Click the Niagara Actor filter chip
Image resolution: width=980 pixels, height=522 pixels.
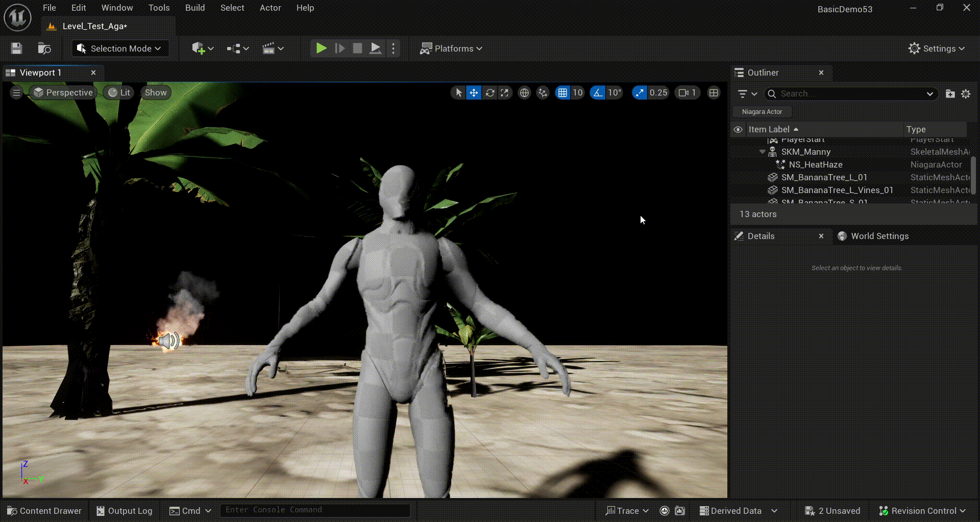pyautogui.click(x=762, y=111)
